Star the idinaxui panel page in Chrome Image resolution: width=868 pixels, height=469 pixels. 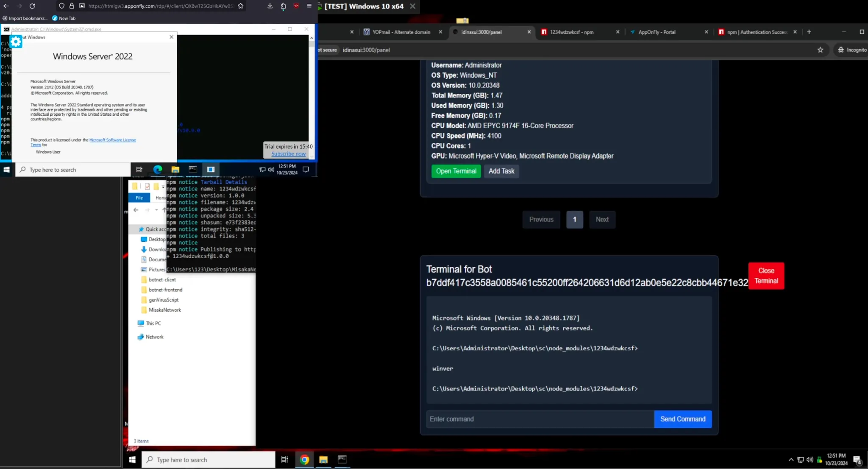point(820,50)
